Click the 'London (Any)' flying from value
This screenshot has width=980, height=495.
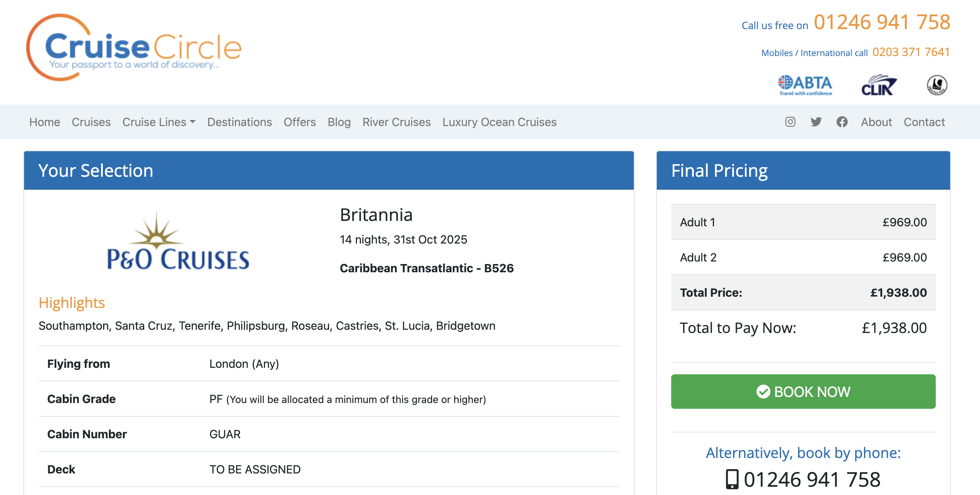244,364
